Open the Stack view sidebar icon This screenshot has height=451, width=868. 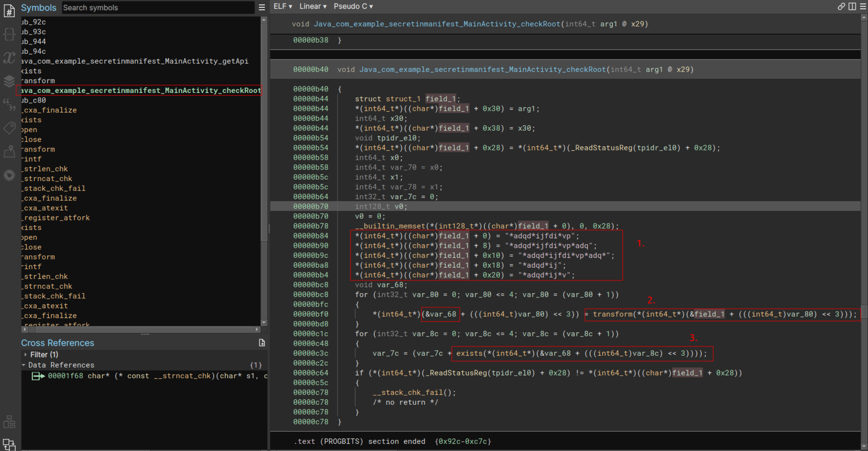tap(9, 81)
